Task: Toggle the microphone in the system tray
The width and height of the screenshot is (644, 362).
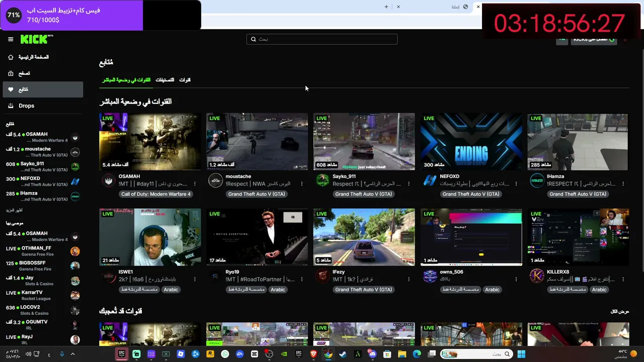Action: [x=62, y=354]
